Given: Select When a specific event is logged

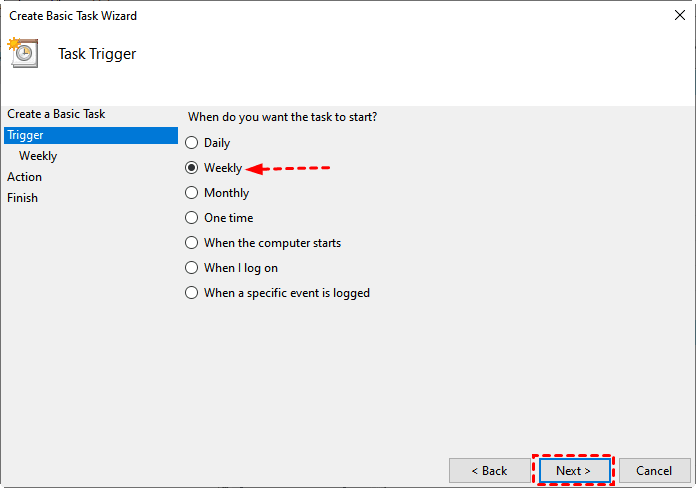Looking at the screenshot, I should coord(192,293).
